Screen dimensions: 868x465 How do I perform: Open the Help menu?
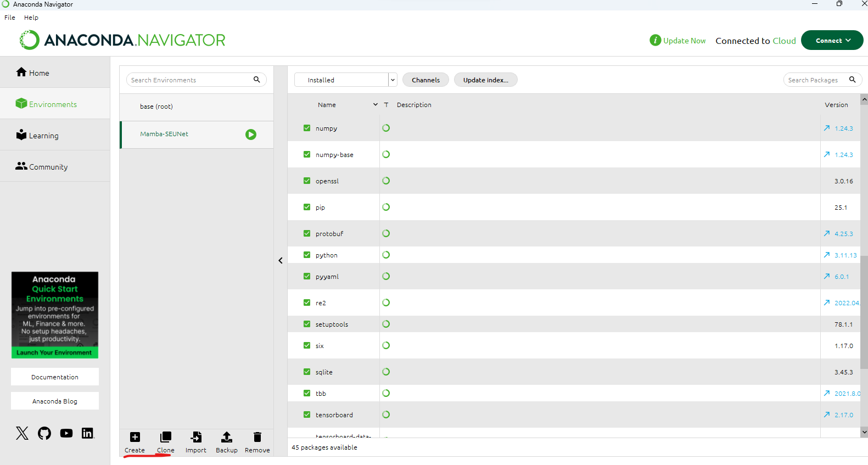(x=31, y=18)
